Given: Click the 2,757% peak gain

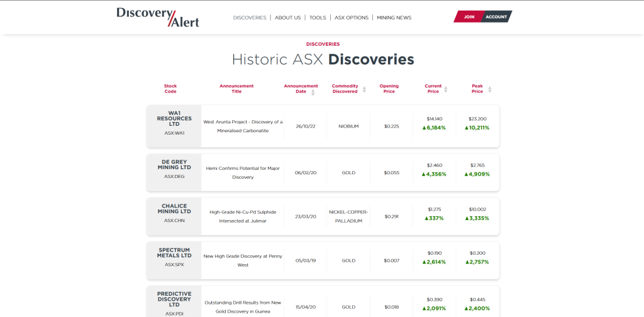Looking at the screenshot, I should tap(477, 262).
